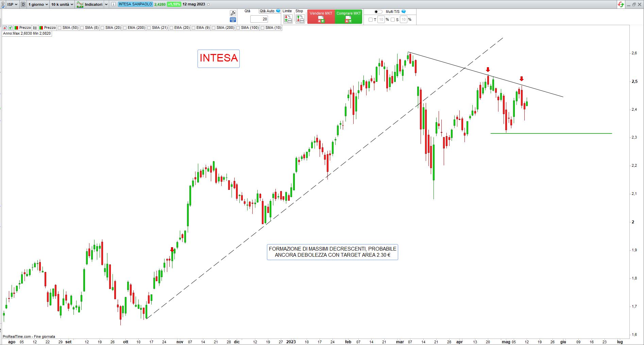Viewport: 644px width, 345px height.
Task: Click the +1,10% change badge
Action: (174, 4)
